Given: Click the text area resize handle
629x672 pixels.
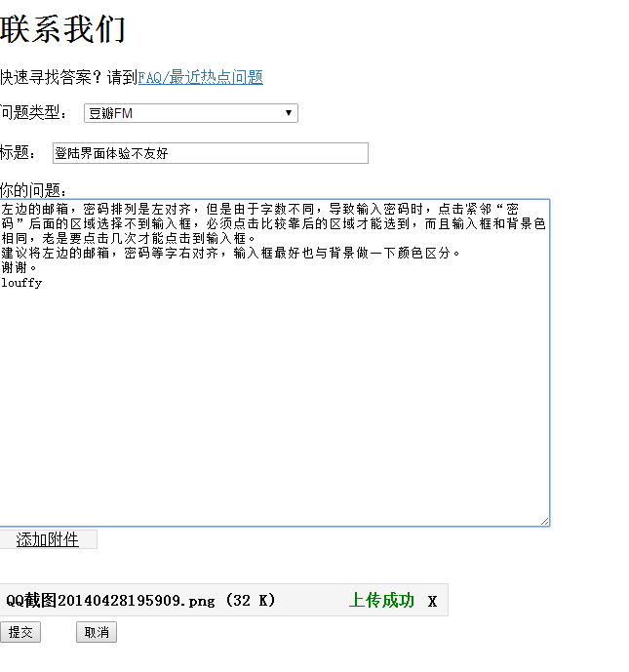Looking at the screenshot, I should click(x=544, y=521).
